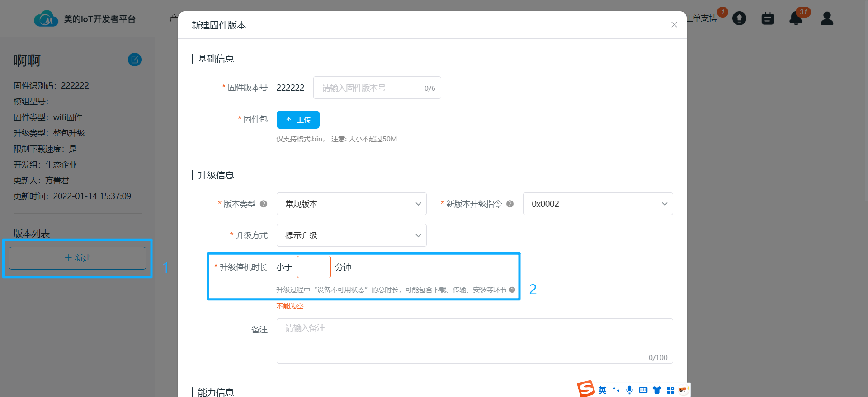Click the 上传 firmware upload button
Screen dimensions: 868x397
click(298, 120)
